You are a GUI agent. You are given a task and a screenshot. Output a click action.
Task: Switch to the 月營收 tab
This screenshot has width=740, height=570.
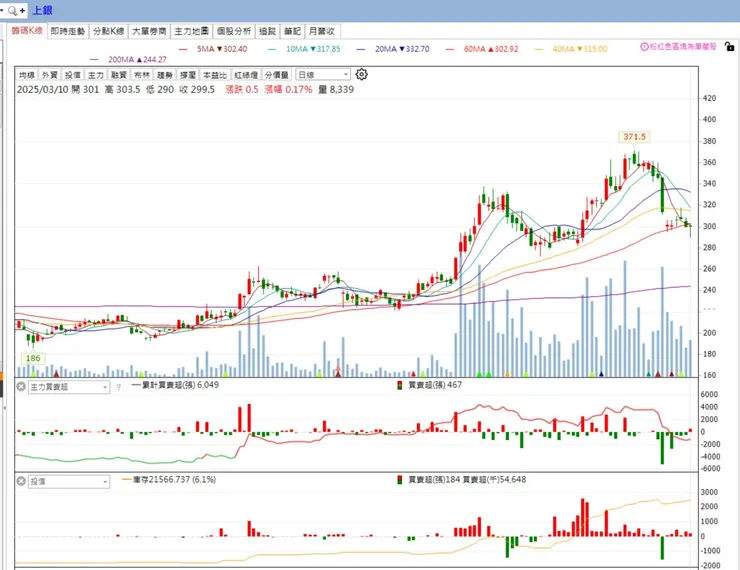(x=322, y=31)
